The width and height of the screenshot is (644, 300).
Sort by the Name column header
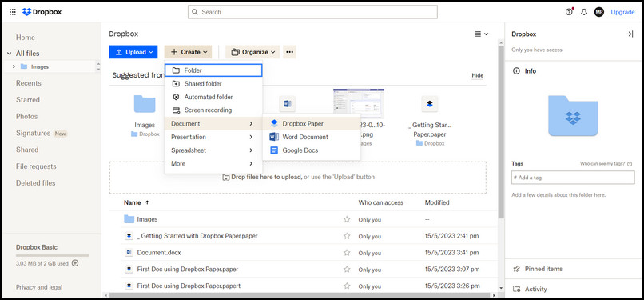coord(137,202)
